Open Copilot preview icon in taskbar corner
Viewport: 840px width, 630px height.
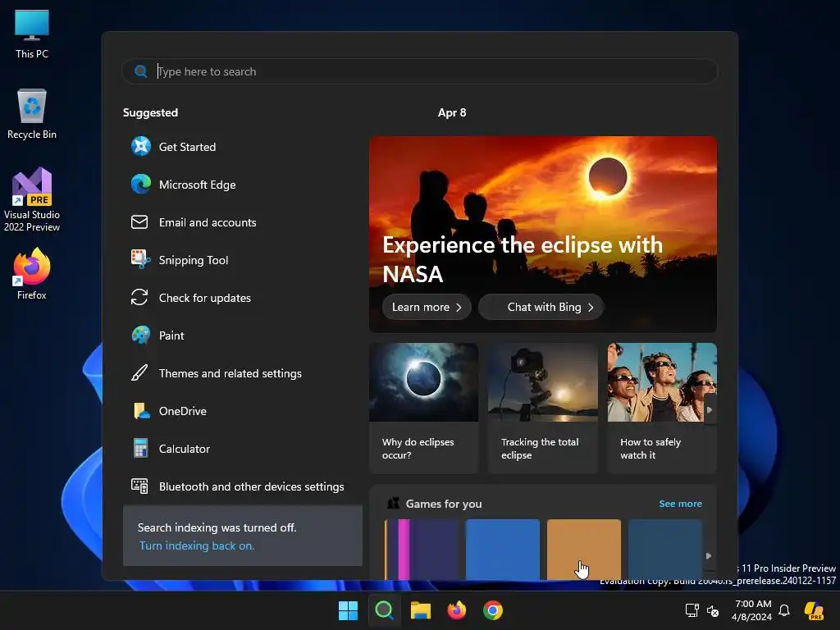point(815,610)
